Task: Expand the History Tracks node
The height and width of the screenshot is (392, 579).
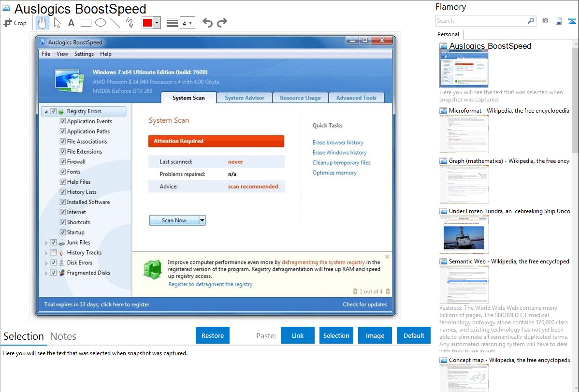Action: pyautogui.click(x=46, y=253)
